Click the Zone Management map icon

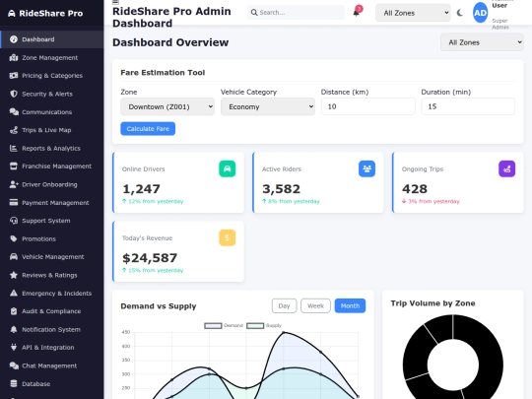14,58
